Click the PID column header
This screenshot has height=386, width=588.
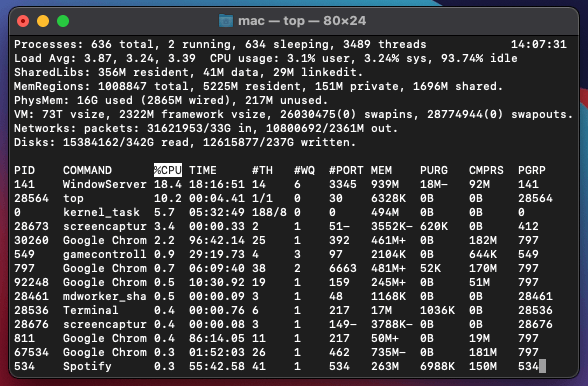pyautogui.click(x=24, y=170)
